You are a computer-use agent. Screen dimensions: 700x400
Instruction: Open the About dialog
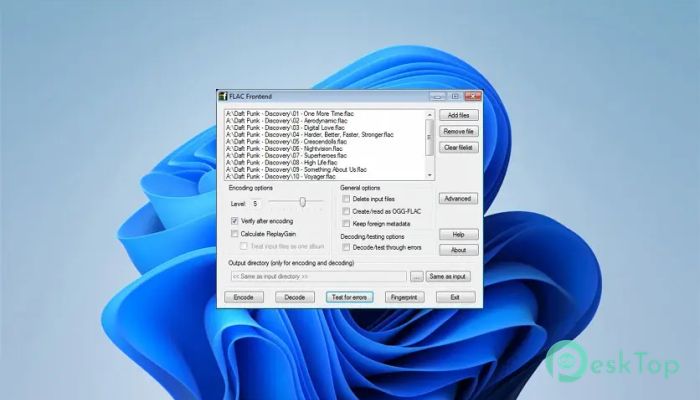point(458,250)
